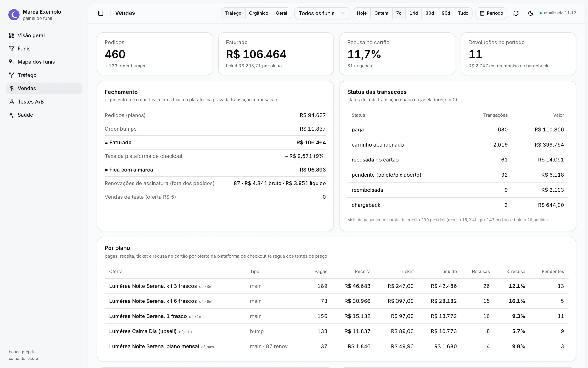
Task: Open the Todos os funis dropdown
Action: tap(322, 13)
